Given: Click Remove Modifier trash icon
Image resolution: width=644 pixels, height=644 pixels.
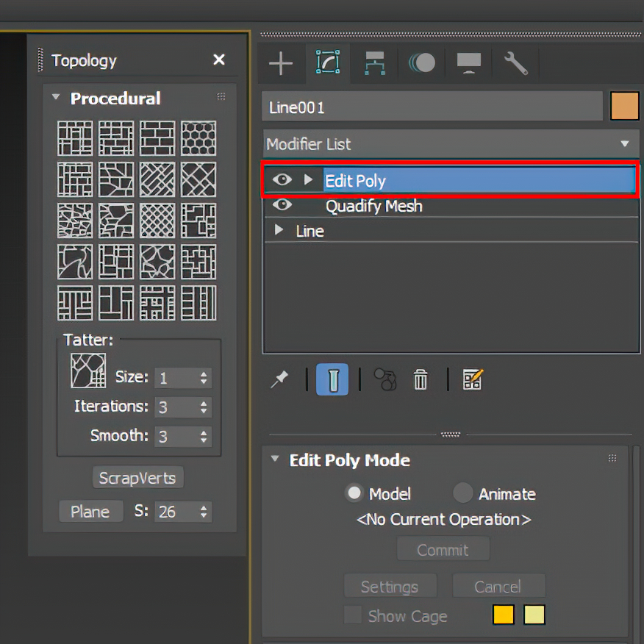Looking at the screenshot, I should point(421,379).
